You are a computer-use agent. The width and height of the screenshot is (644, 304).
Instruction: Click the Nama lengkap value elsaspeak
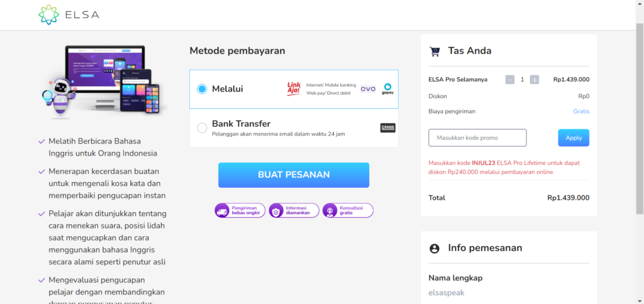coord(447,293)
